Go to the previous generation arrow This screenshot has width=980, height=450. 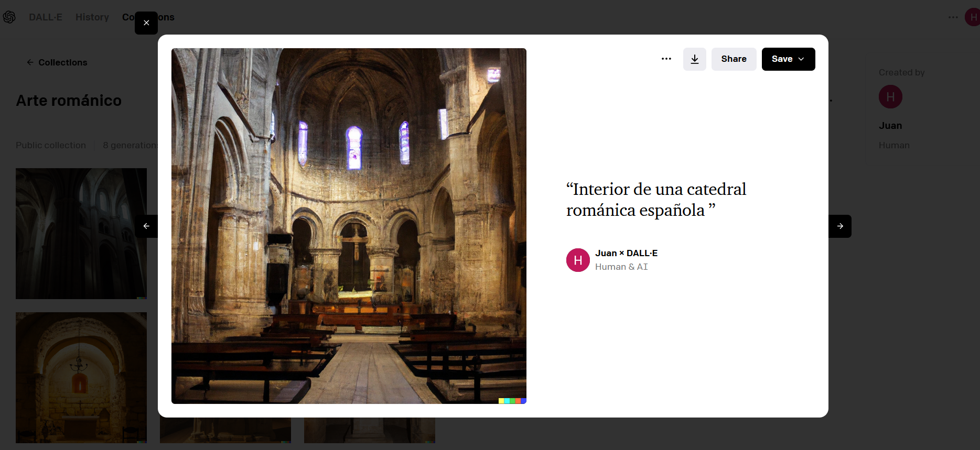click(146, 226)
